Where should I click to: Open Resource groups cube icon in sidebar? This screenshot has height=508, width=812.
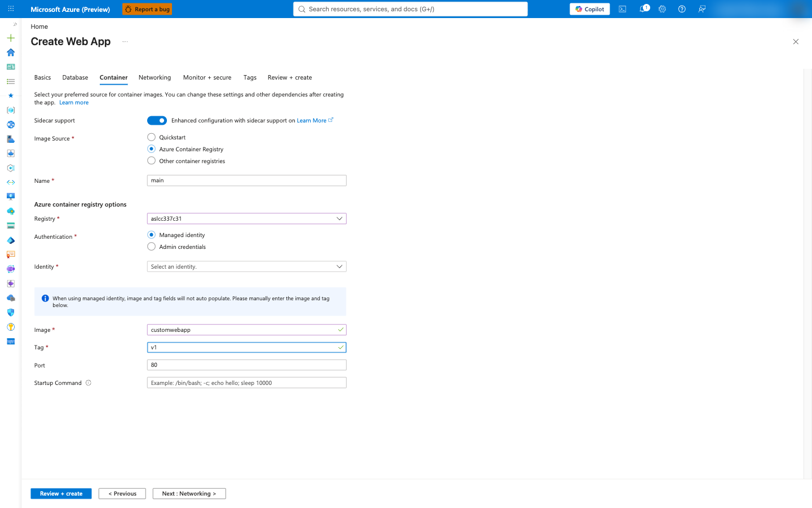[11, 110]
